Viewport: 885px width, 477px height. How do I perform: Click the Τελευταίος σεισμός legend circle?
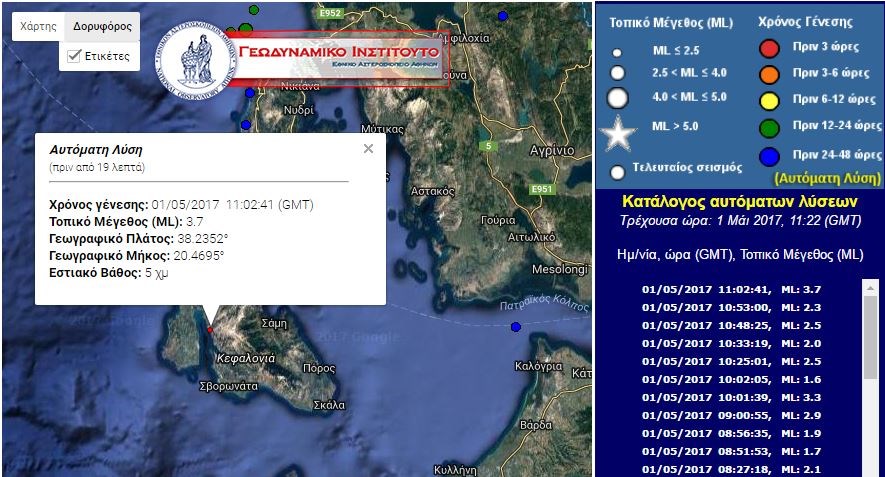coord(617,171)
